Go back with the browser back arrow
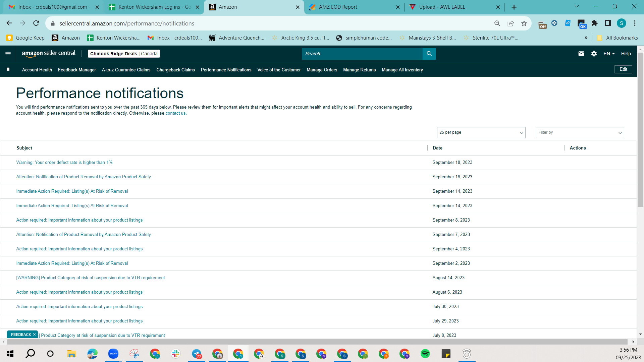644x362 pixels. pos(9,23)
